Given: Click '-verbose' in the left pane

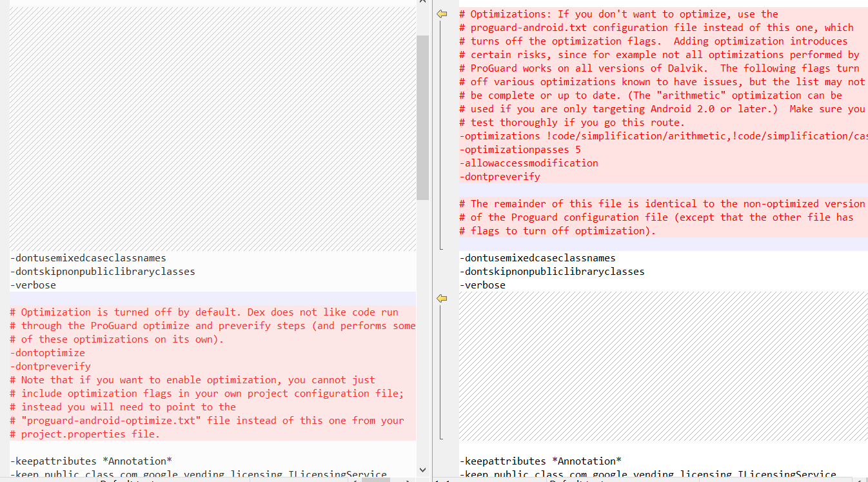Looking at the screenshot, I should tap(33, 285).
